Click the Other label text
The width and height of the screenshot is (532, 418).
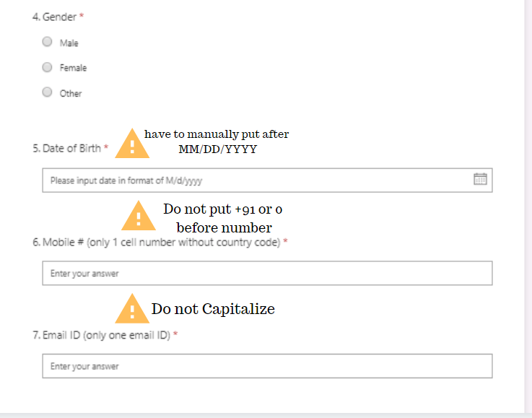[71, 93]
